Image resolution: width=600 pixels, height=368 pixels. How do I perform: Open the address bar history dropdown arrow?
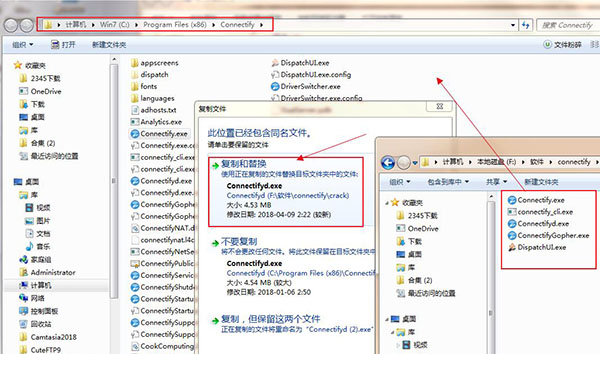[513, 25]
